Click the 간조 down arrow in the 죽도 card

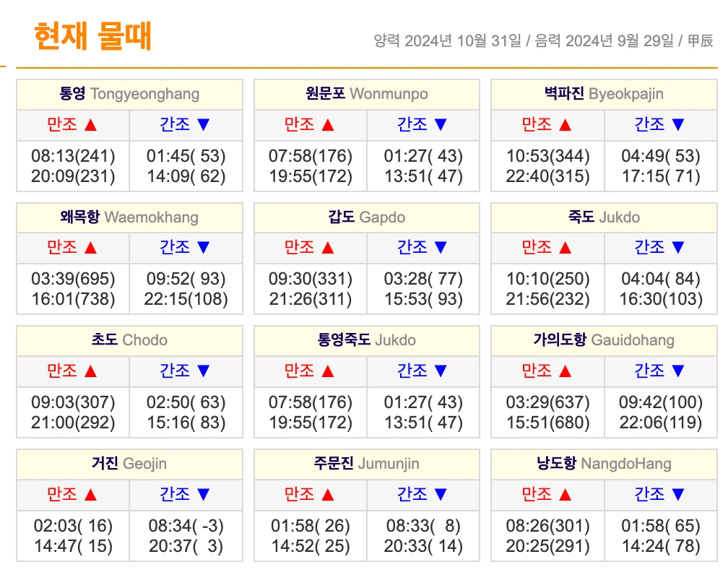coord(660,248)
